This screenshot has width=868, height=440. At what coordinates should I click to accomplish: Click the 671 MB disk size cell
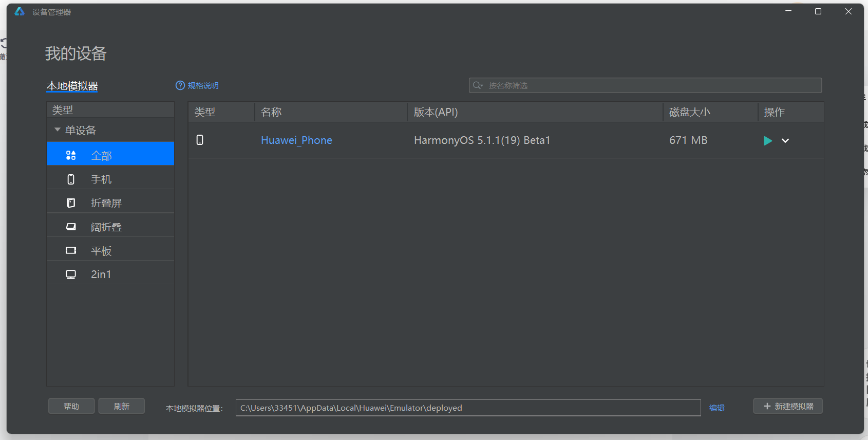688,140
